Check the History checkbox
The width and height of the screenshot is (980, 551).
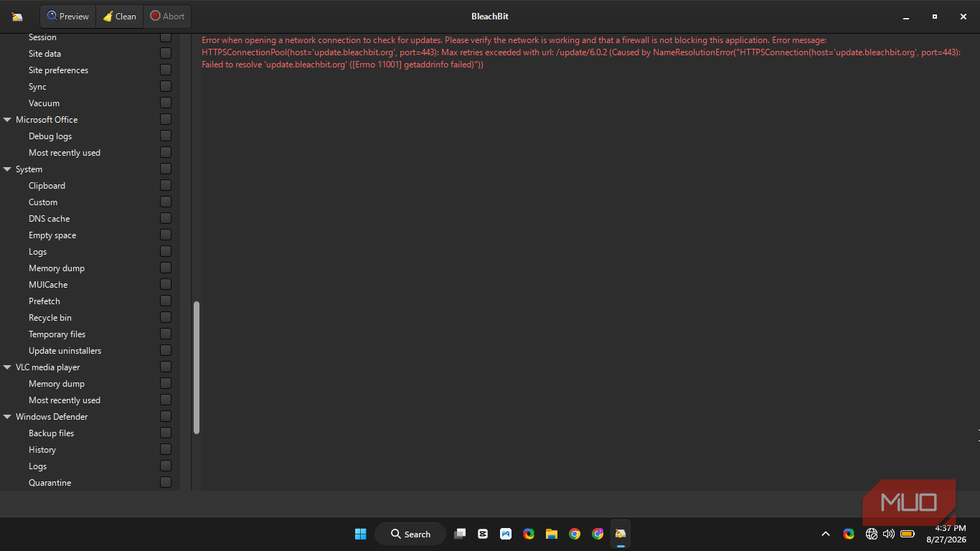(166, 450)
